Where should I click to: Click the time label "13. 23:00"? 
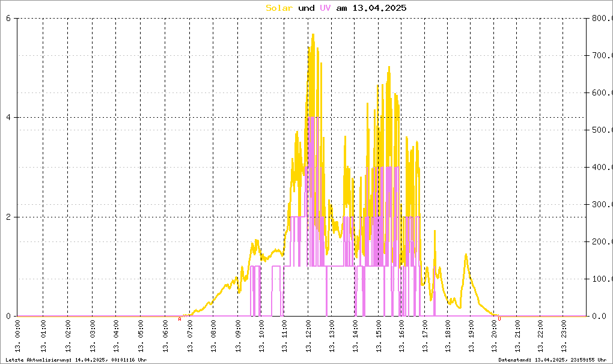(x=563, y=336)
